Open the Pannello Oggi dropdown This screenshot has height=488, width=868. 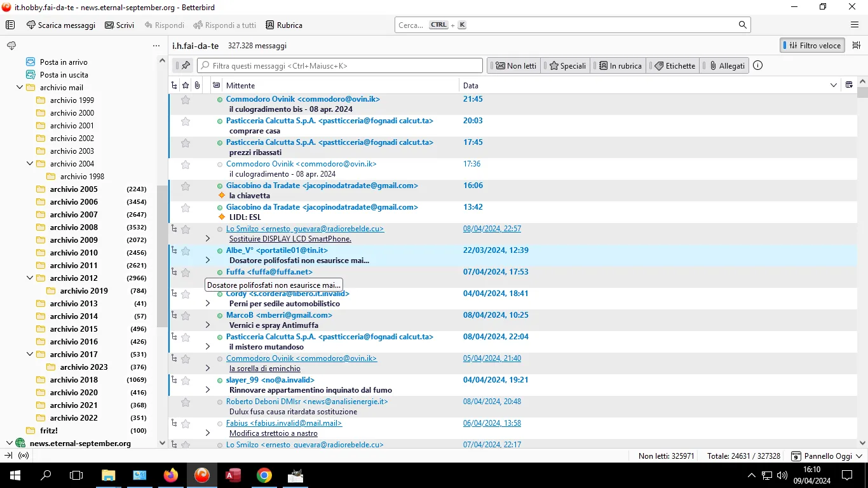tap(827, 456)
